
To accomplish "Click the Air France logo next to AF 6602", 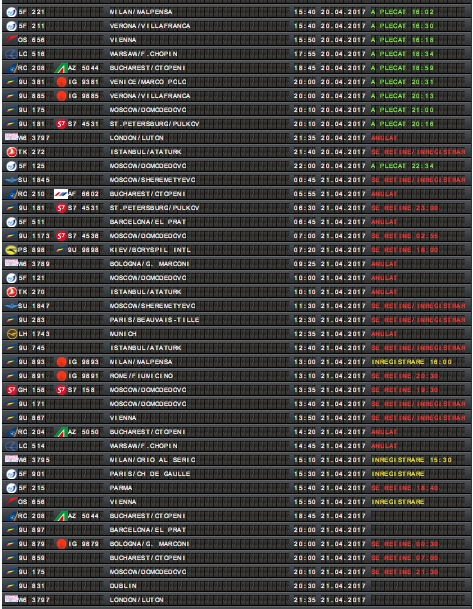I will pyautogui.click(x=61, y=194).
